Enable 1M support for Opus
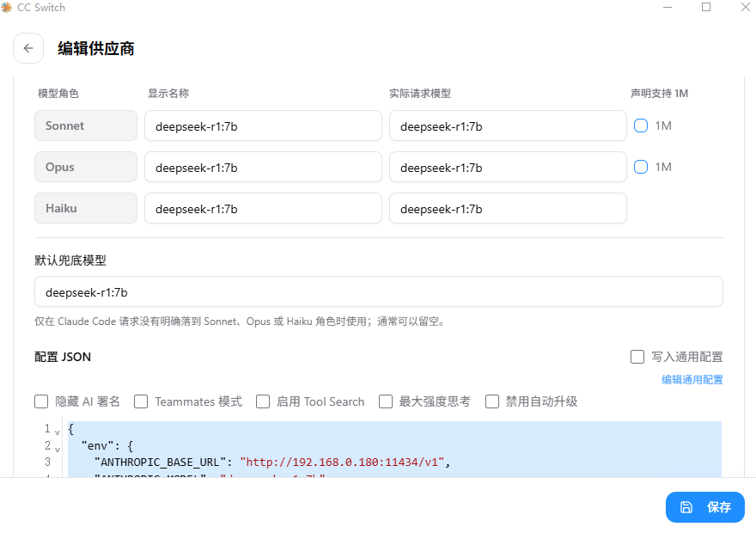The height and width of the screenshot is (533, 756). 641,167
